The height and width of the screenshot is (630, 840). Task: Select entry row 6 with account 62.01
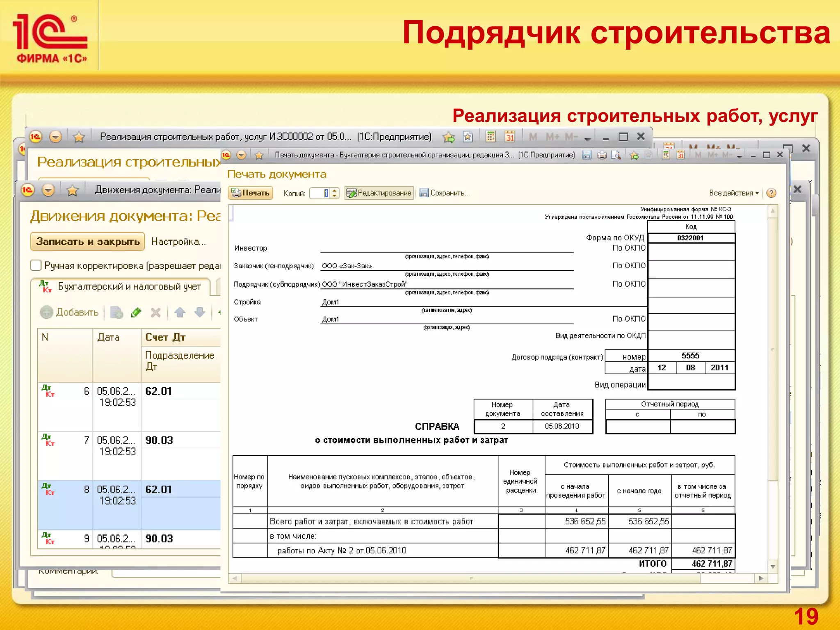(x=129, y=407)
